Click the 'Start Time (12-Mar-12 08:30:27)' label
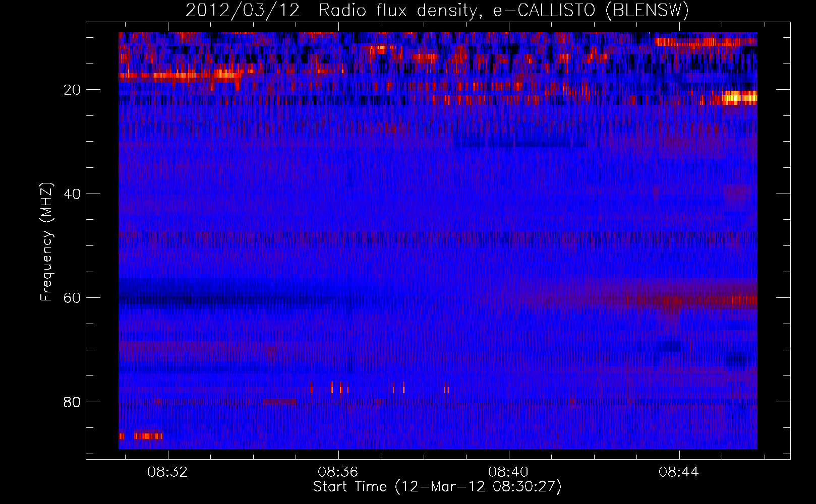Screen dimensions: 816x504 [437, 487]
